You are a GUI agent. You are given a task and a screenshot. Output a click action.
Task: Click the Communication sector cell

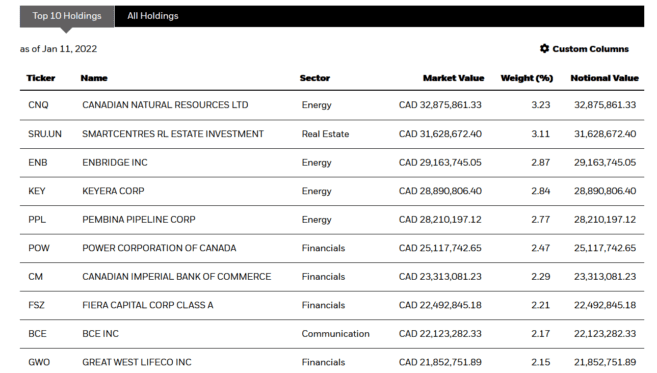(336, 334)
